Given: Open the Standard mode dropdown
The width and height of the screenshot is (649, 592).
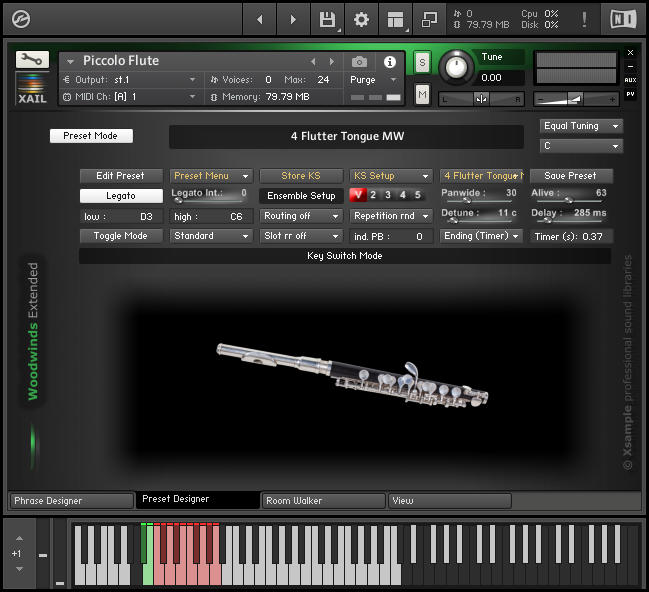Looking at the screenshot, I should click(211, 236).
